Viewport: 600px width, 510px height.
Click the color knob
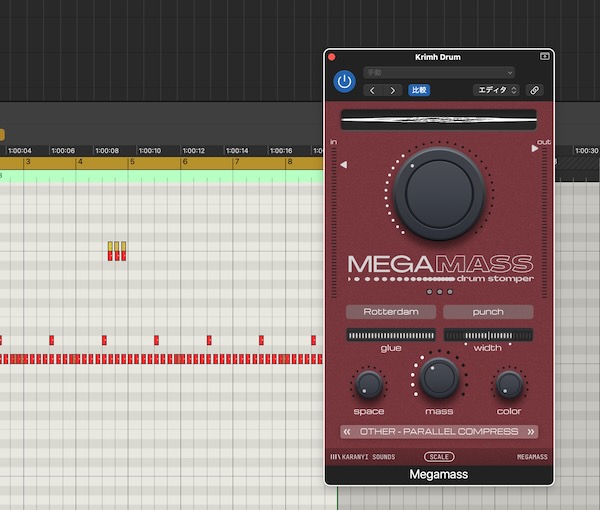coord(509,384)
